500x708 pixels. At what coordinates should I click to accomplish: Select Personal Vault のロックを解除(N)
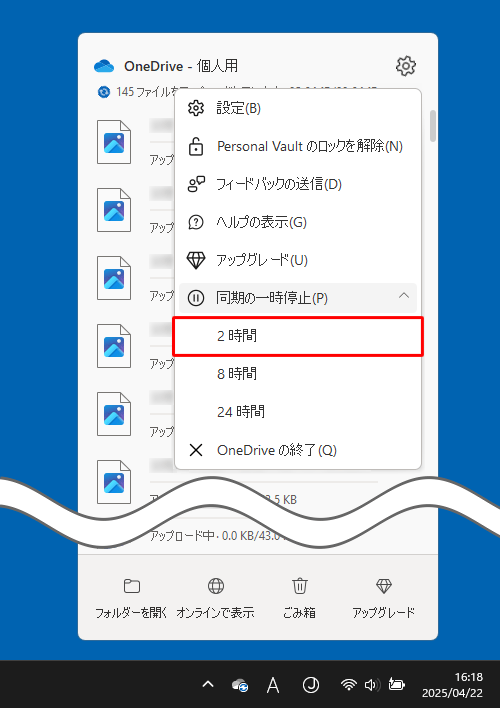pos(298,146)
